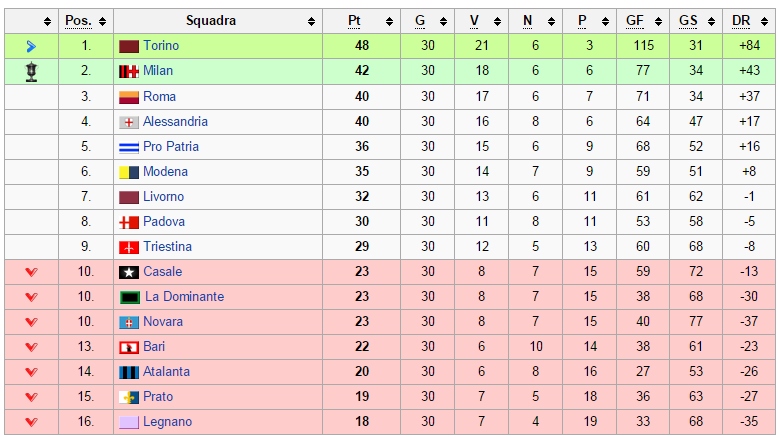Click the red relegation arrow beside Legnano
Viewport: 778px width, 437px height.
click(31, 422)
